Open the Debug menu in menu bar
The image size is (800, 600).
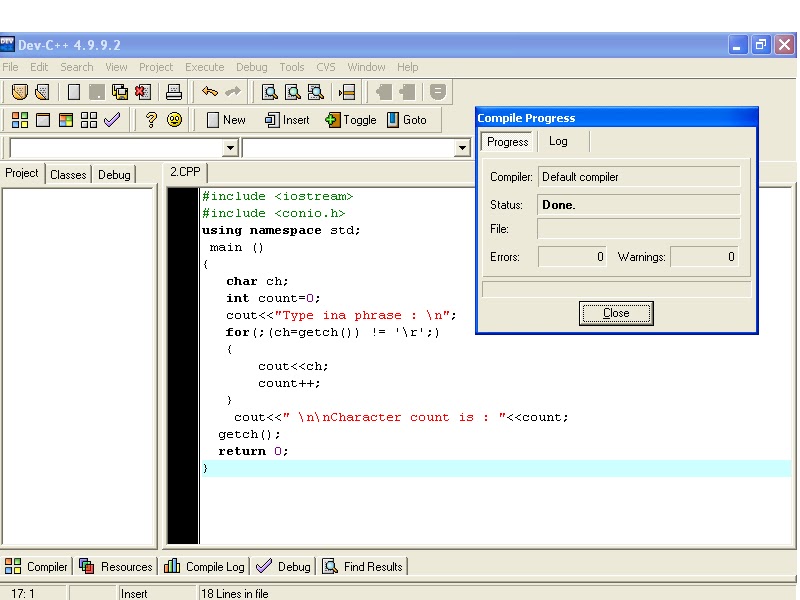tap(252, 67)
